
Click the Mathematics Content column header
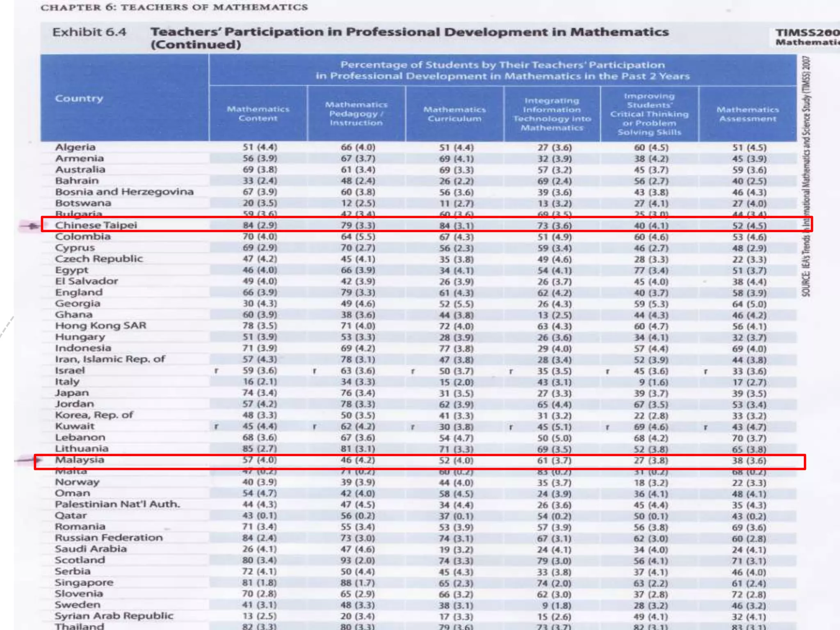coord(258,114)
